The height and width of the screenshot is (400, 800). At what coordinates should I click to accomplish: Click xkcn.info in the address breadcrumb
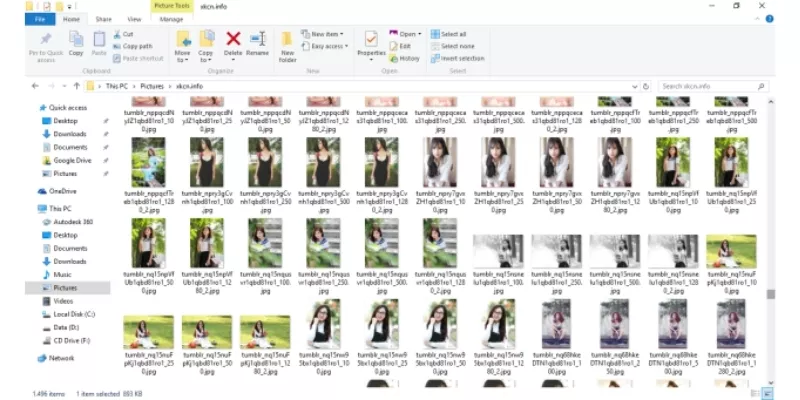click(x=190, y=86)
